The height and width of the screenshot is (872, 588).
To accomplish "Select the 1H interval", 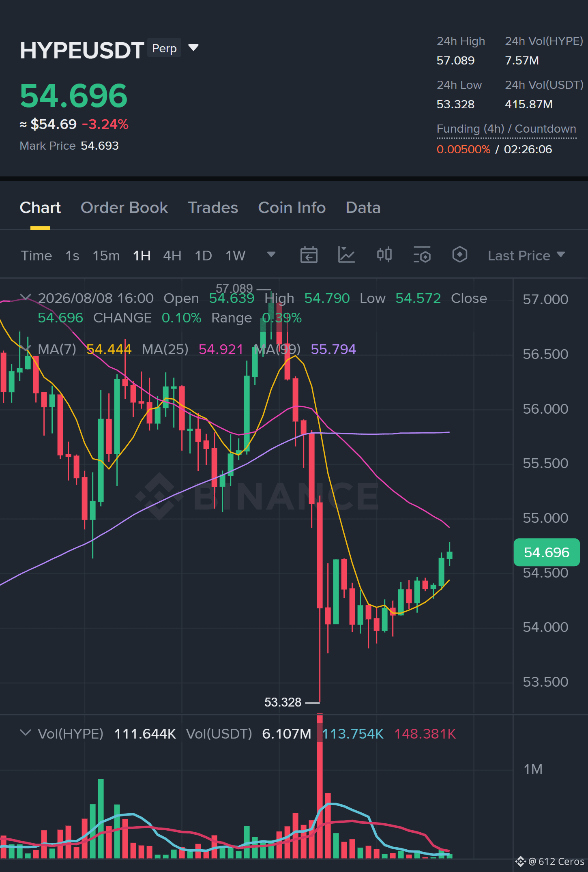I will (x=142, y=256).
